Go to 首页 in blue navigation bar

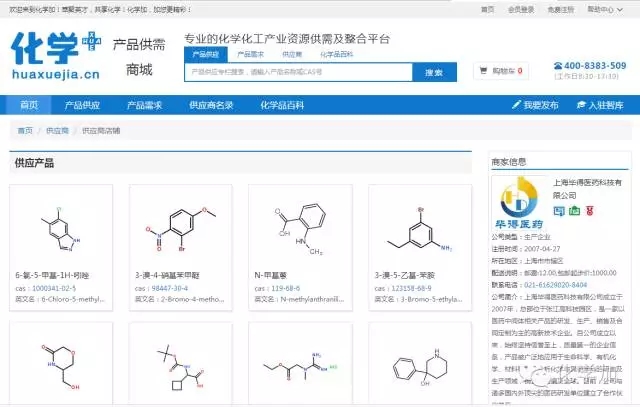point(29,105)
